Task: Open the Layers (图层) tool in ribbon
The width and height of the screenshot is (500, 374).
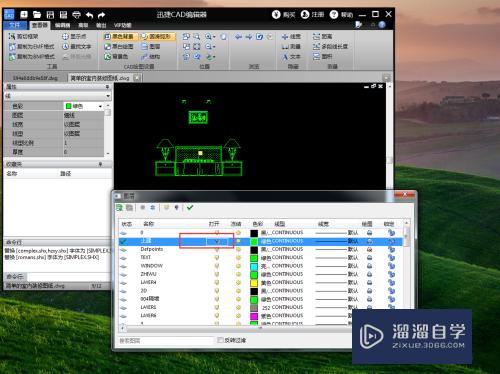Action: (x=151, y=47)
